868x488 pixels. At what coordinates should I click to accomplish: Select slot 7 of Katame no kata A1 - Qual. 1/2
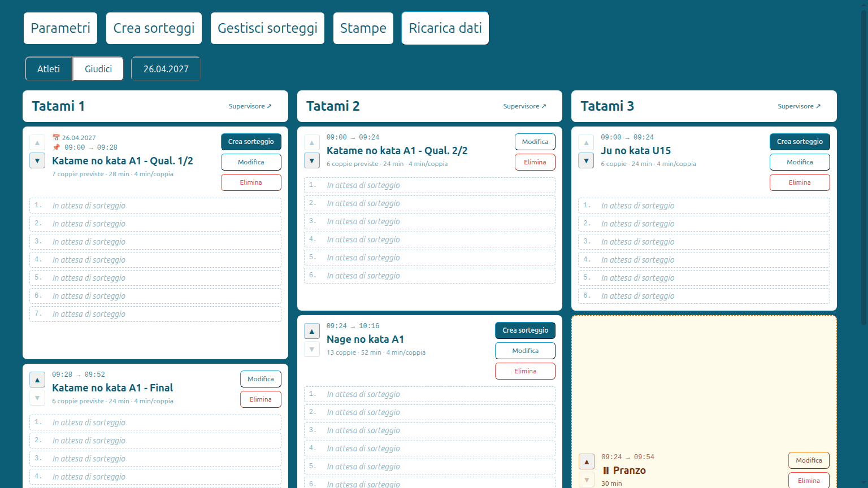point(155,314)
